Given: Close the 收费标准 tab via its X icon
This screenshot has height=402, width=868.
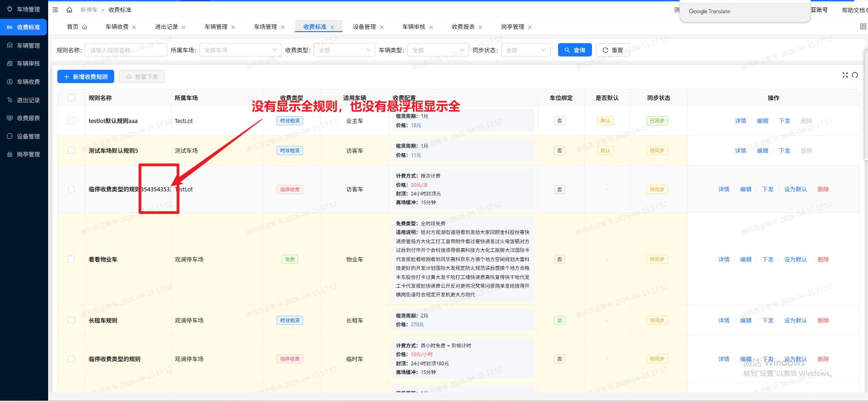Looking at the screenshot, I should coord(332,28).
